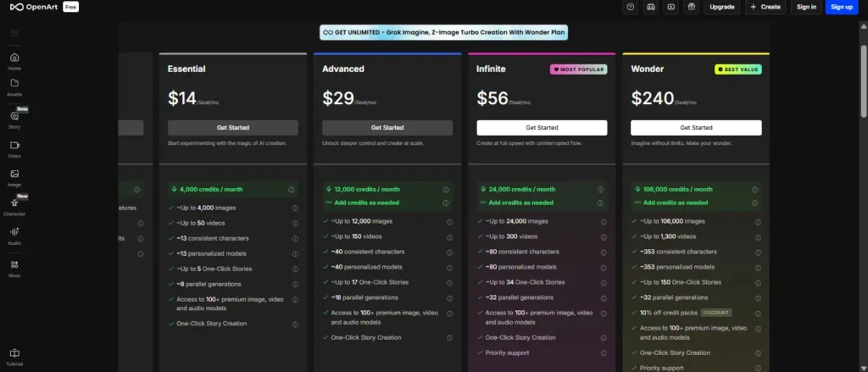Info icon for Essential 4,000 credits / month
The height and width of the screenshot is (372, 868).
[292, 189]
